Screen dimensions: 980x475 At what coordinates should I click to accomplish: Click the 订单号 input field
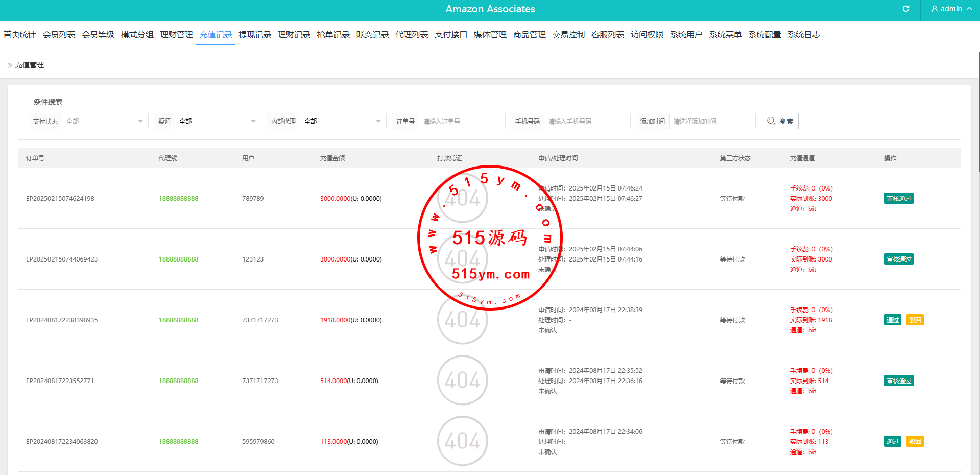point(461,121)
